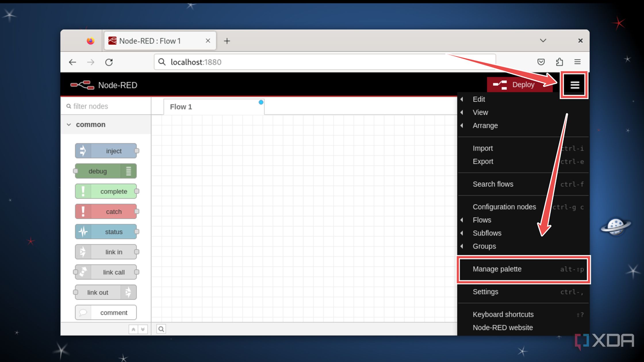Image resolution: width=644 pixels, height=362 pixels.
Task: Open the Node-RED website link
Action: point(503,327)
